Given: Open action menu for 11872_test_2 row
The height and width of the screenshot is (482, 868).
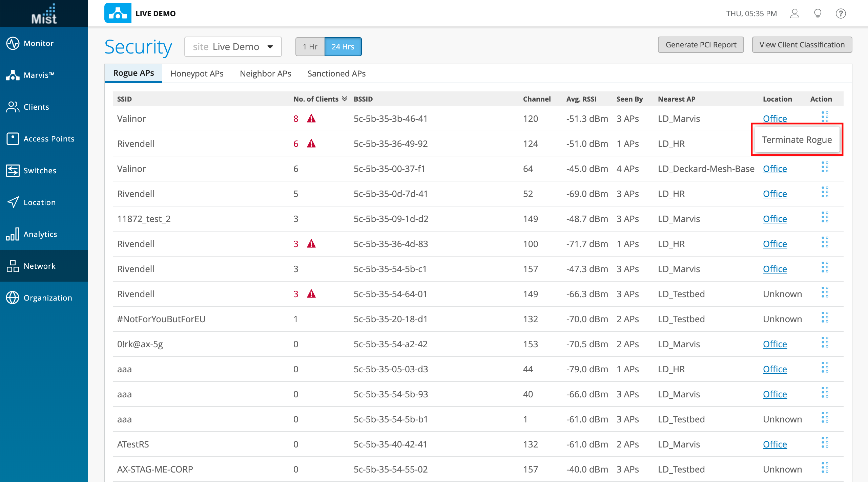Looking at the screenshot, I should coord(825,217).
